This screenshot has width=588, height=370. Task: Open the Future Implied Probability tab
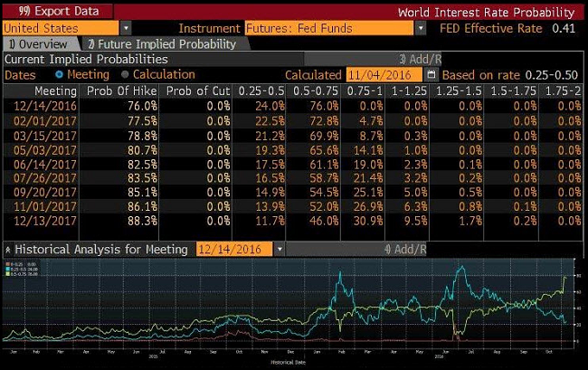coord(161,43)
